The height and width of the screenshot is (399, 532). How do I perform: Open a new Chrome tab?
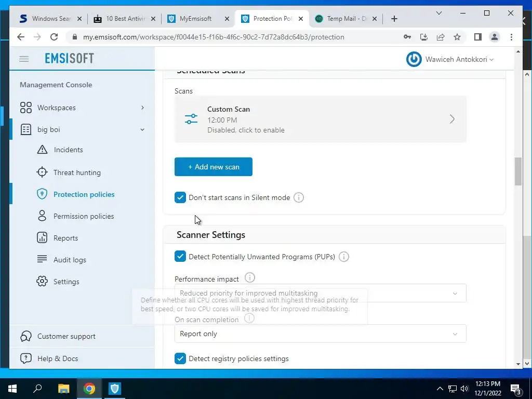tap(394, 19)
